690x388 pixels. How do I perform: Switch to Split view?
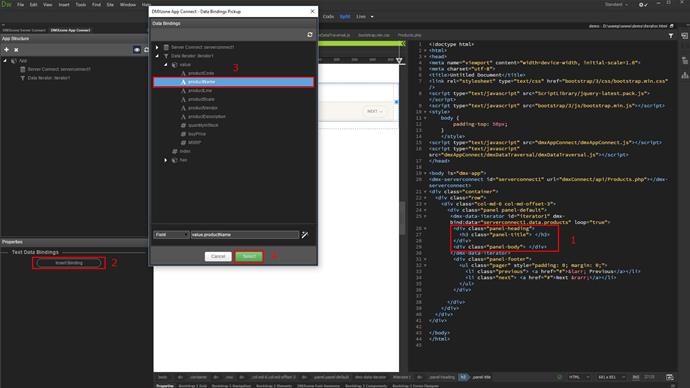pos(345,17)
